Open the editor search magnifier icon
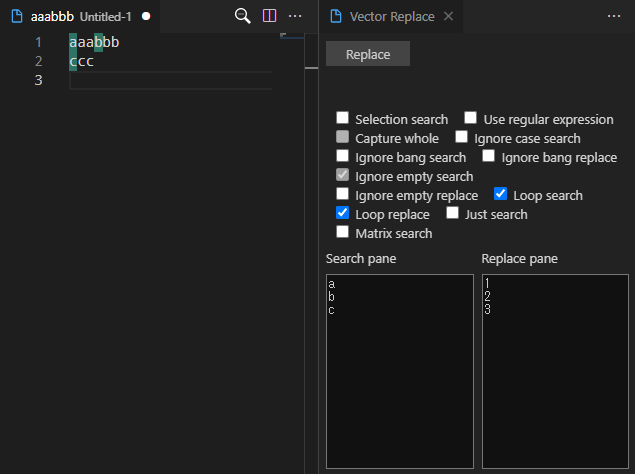Screen dimensions: 635x474 click(242, 16)
